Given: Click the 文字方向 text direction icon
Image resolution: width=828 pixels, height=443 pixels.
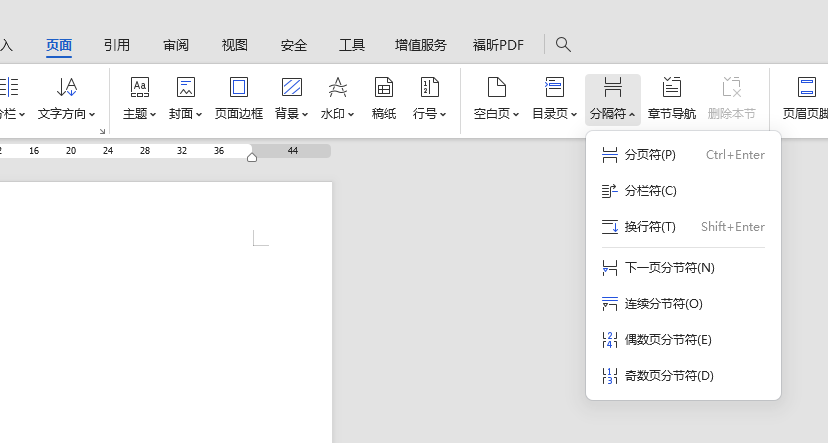Looking at the screenshot, I should click(x=67, y=87).
